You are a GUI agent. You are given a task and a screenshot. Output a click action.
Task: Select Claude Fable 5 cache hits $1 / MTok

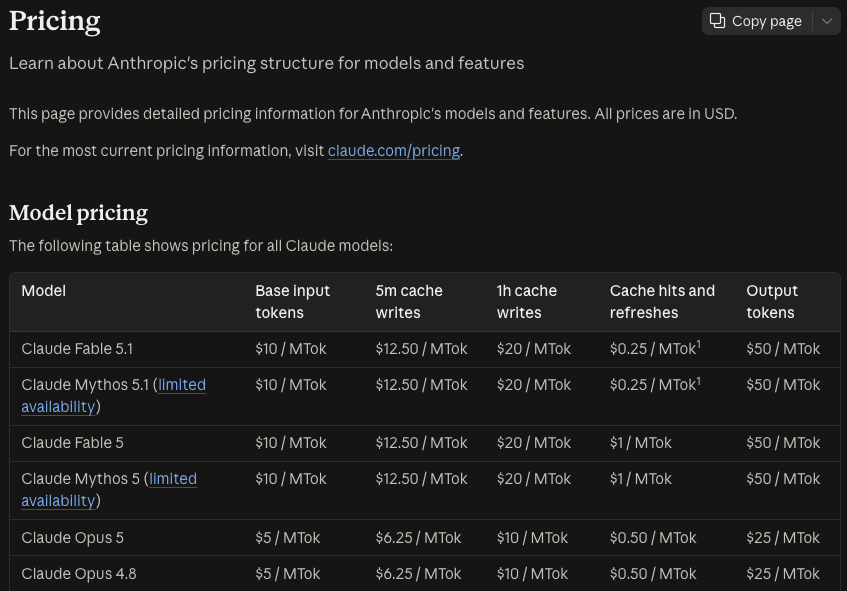pyautogui.click(x=641, y=443)
